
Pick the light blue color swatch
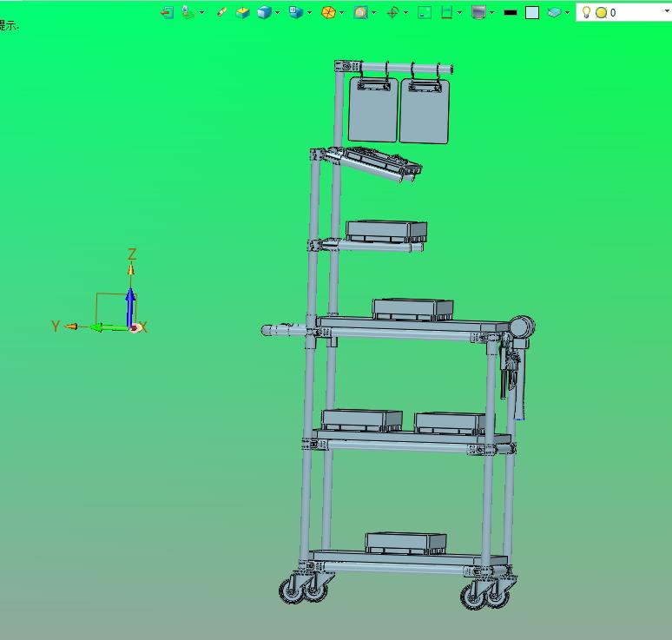532,13
